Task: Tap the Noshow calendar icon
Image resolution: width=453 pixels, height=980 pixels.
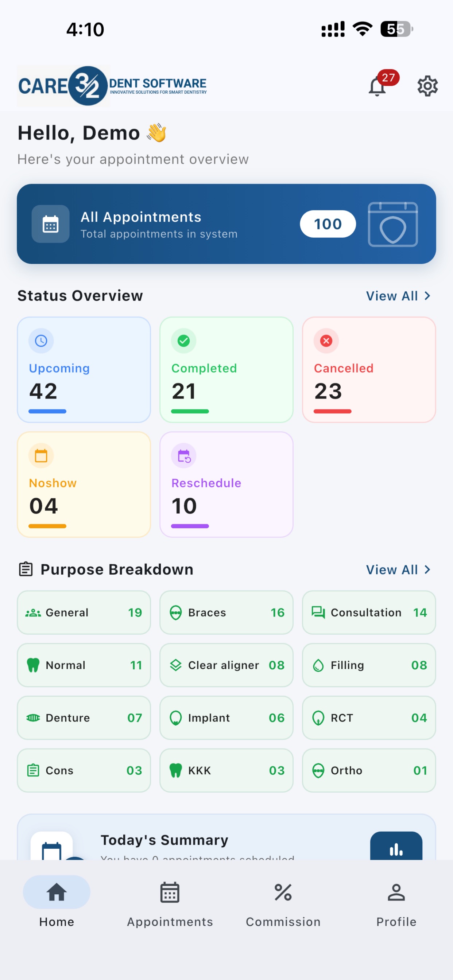Action: 41,456
